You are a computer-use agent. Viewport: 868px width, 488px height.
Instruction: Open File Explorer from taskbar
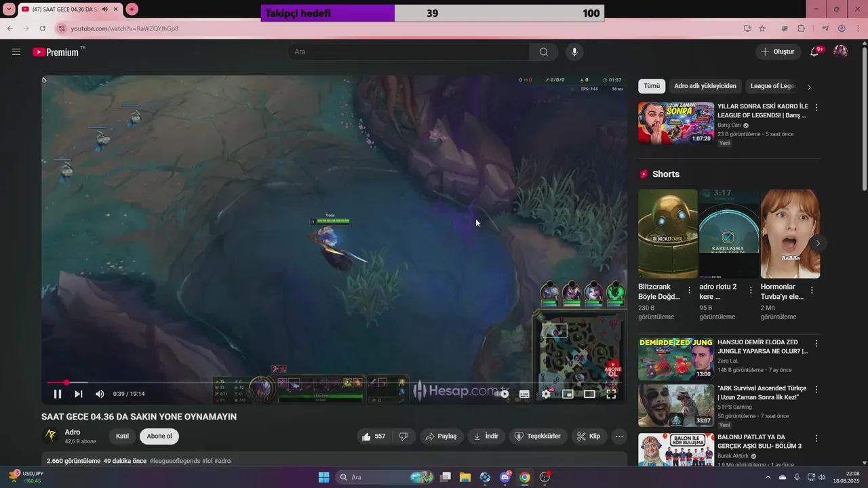tap(465, 477)
